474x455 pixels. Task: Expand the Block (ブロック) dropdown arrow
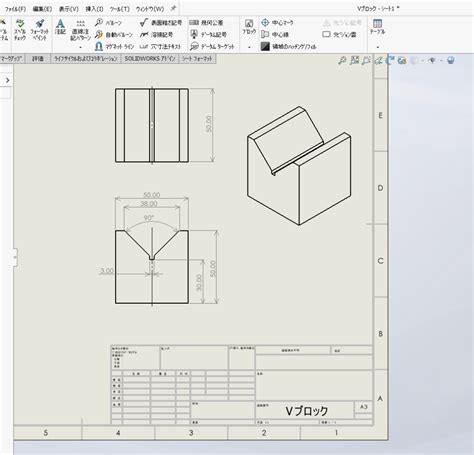click(x=249, y=47)
